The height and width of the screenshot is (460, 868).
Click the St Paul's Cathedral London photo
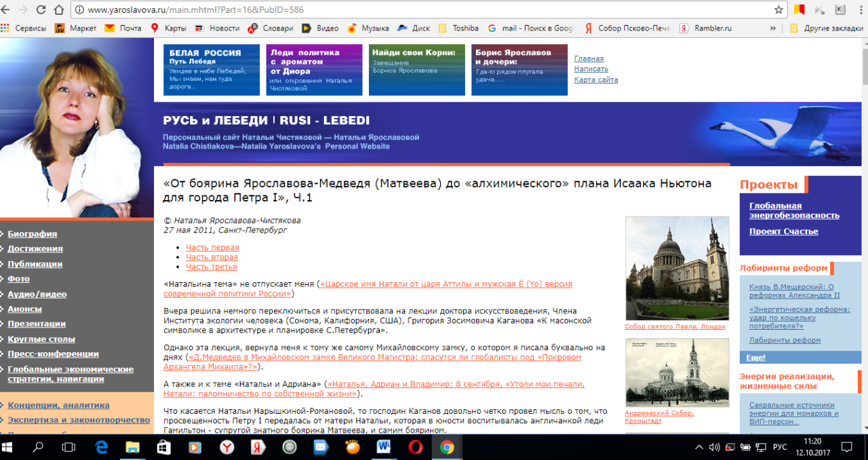click(677, 268)
